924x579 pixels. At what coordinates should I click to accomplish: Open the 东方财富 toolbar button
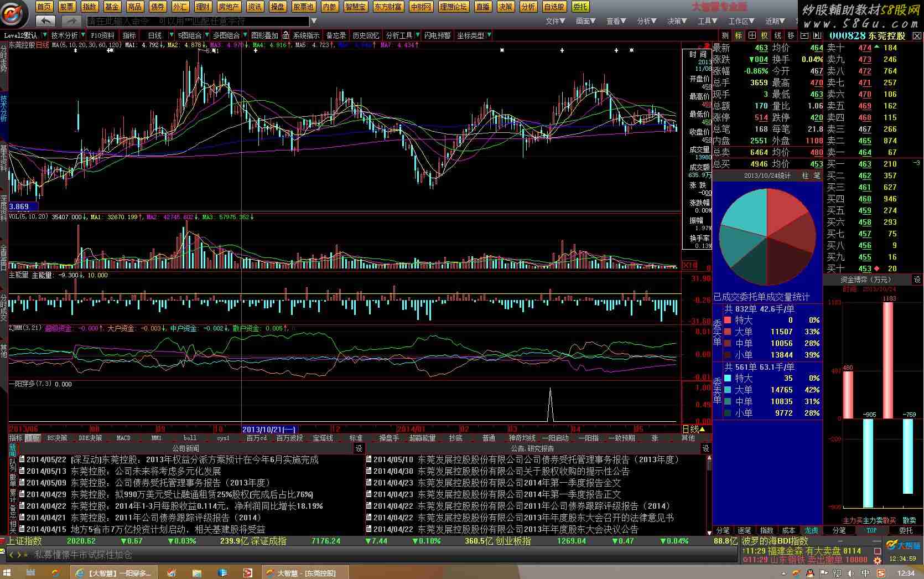(x=388, y=7)
